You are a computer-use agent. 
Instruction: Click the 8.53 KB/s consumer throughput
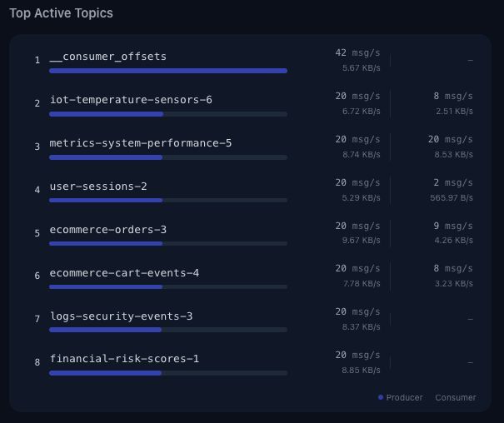click(x=453, y=155)
